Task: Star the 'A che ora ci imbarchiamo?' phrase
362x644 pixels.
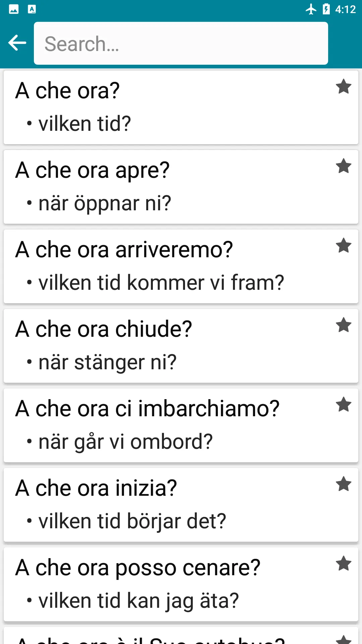Action: [344, 405]
